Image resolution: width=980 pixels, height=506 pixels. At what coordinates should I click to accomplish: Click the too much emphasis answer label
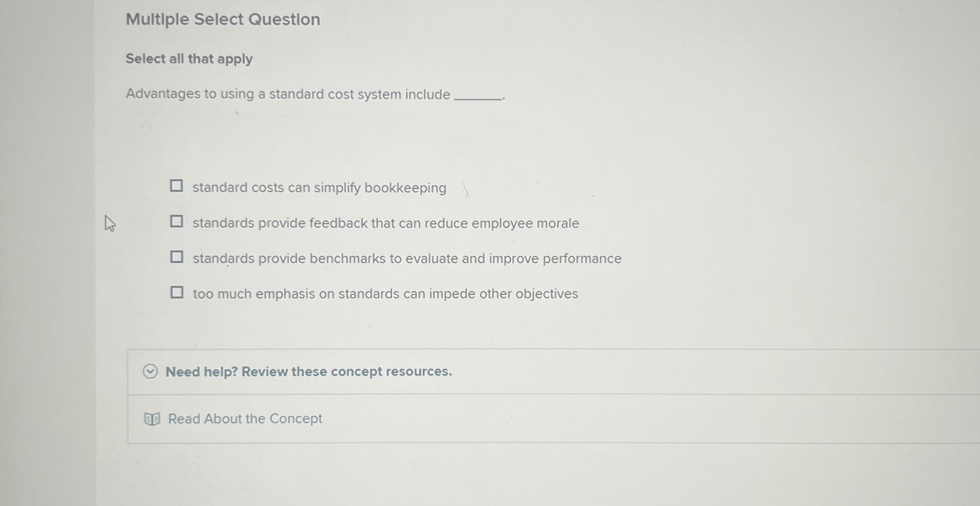coord(385,293)
